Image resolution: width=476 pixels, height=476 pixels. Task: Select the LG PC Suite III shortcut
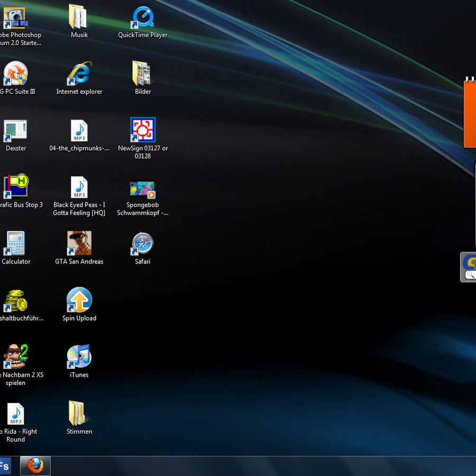pos(15,73)
